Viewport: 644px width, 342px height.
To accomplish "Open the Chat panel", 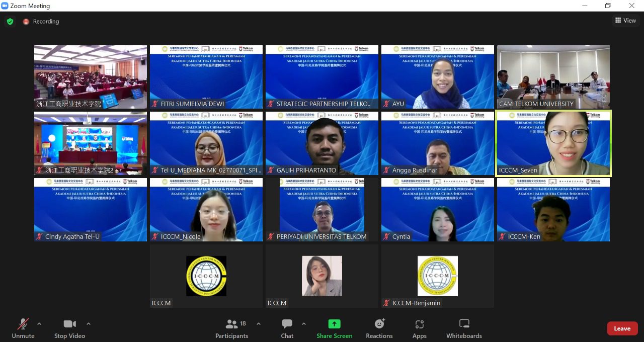I will 287,329.
